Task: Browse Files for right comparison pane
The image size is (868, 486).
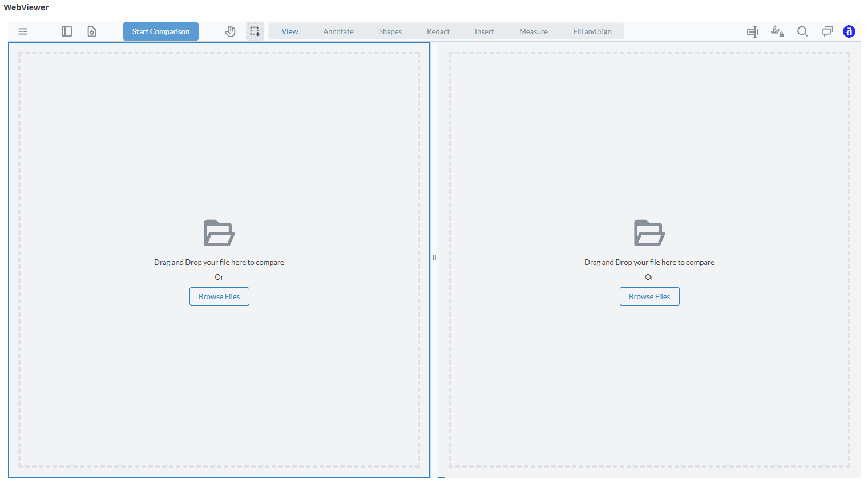Action: (649, 296)
